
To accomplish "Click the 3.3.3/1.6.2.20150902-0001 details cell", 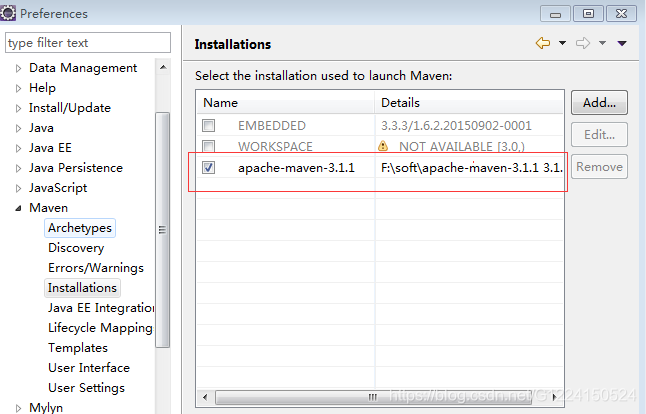I will tap(456, 126).
